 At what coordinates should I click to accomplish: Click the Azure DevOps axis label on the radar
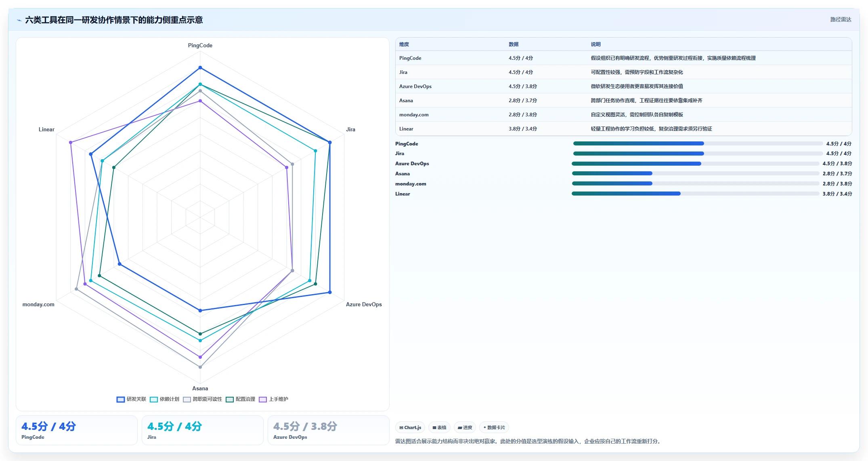(x=364, y=305)
